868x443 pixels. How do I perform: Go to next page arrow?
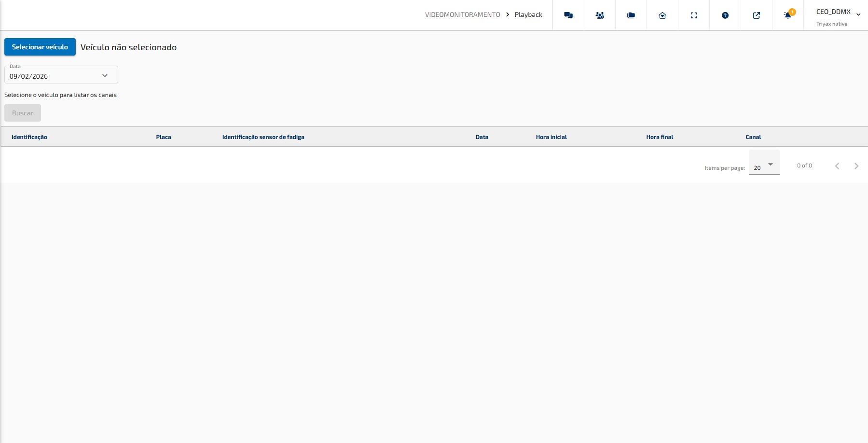(x=856, y=166)
